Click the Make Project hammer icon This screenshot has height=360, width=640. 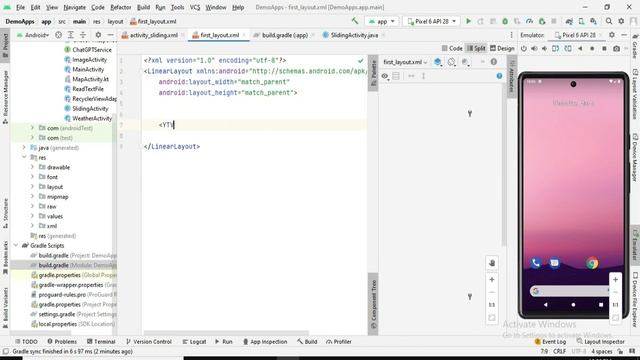pos(355,21)
